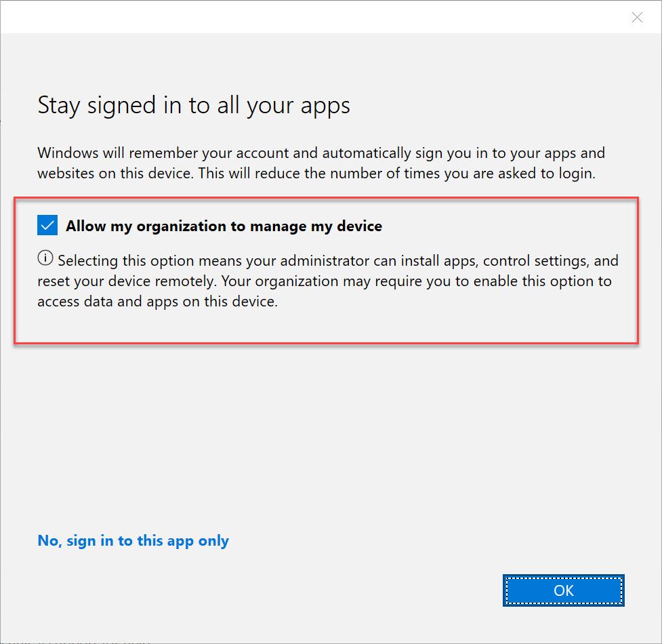The width and height of the screenshot is (662, 644).
Task: Uncheck 'Allow my organization to manage my device'
Action: [47, 225]
